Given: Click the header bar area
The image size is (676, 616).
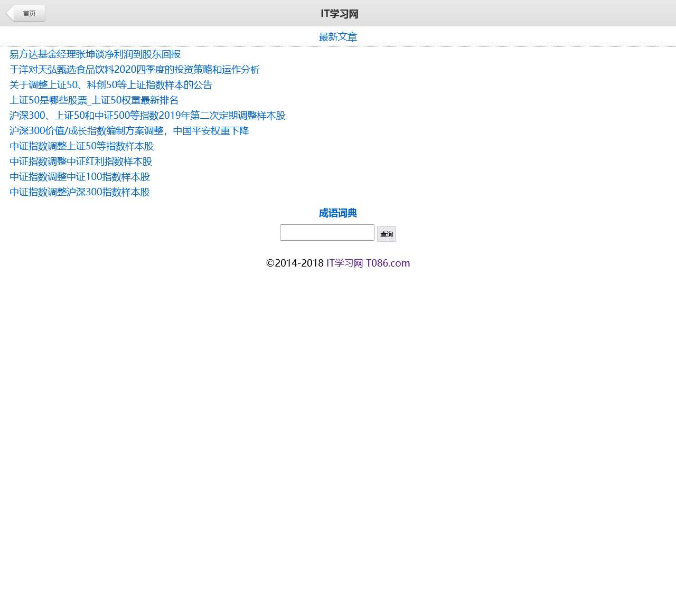Looking at the screenshot, I should click(475, 13).
